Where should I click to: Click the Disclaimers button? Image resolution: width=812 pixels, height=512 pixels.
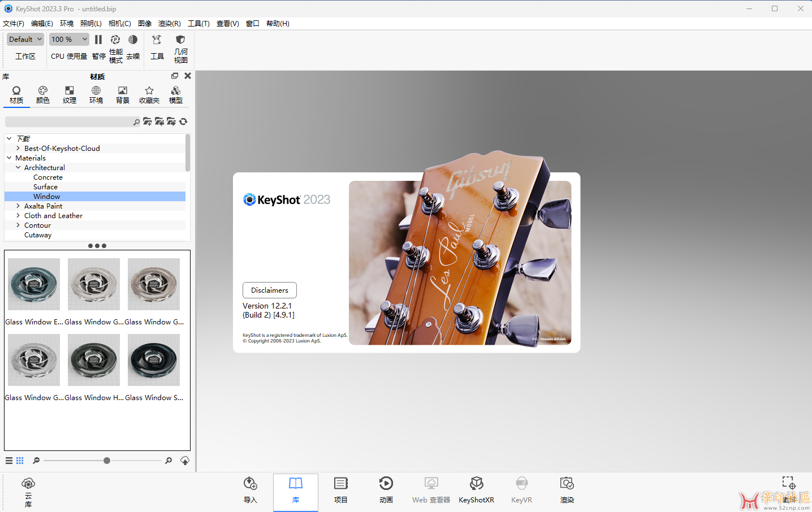[269, 290]
